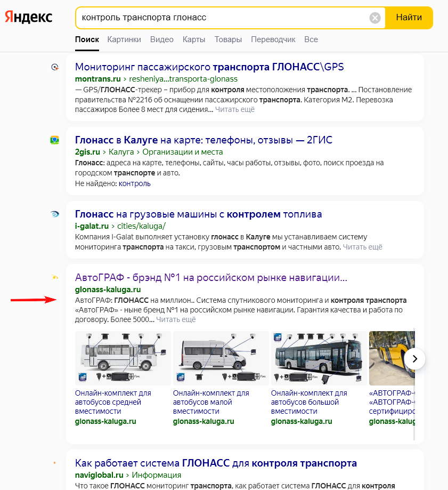Viewport: 448px width, 490px height.
Task: Open the Все services menu
Action: click(312, 39)
